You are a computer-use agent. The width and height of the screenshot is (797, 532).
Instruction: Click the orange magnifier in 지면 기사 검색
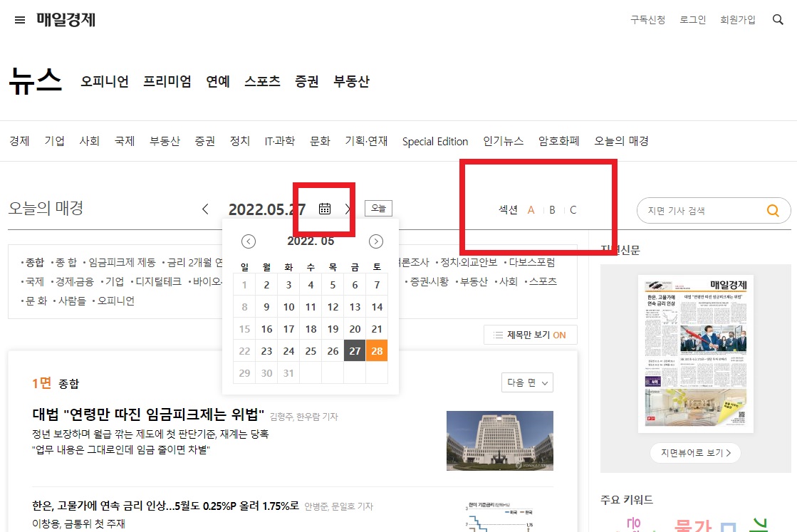click(x=773, y=210)
